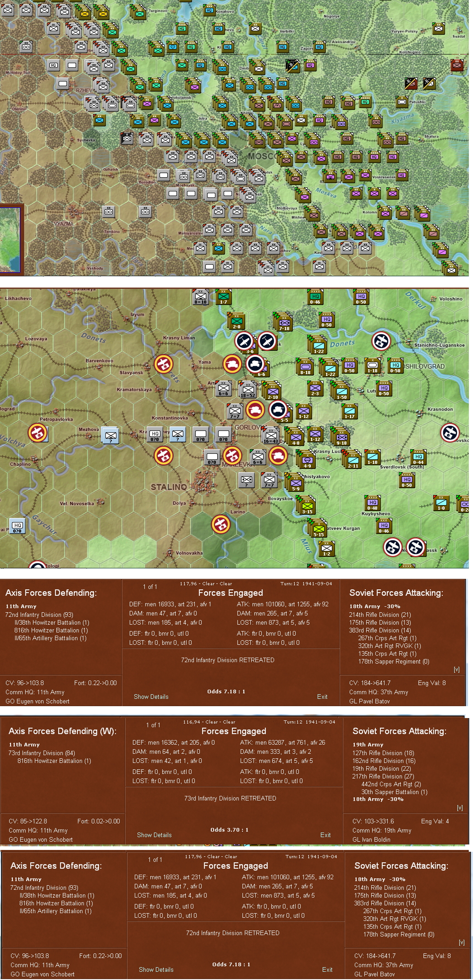This screenshot has width=473, height=980.
Task: Select the German HQ 0?0 counter near Konstantinovka
Action: tap(155, 435)
